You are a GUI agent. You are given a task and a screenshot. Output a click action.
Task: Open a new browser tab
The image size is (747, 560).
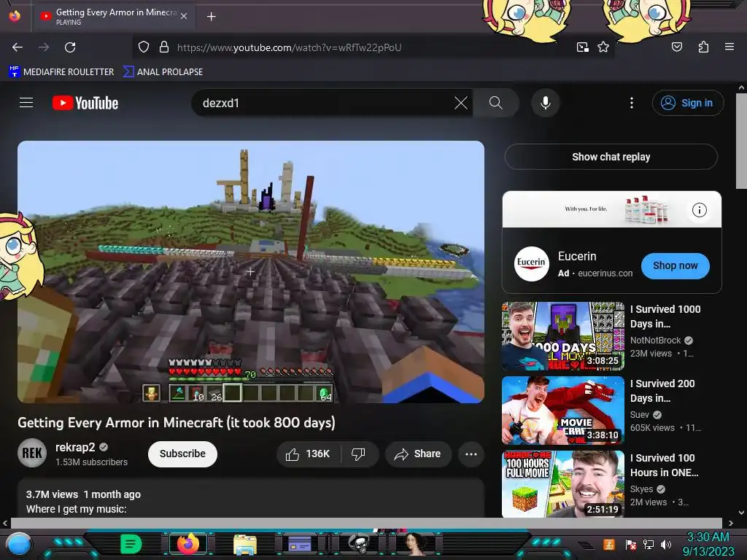211,17
